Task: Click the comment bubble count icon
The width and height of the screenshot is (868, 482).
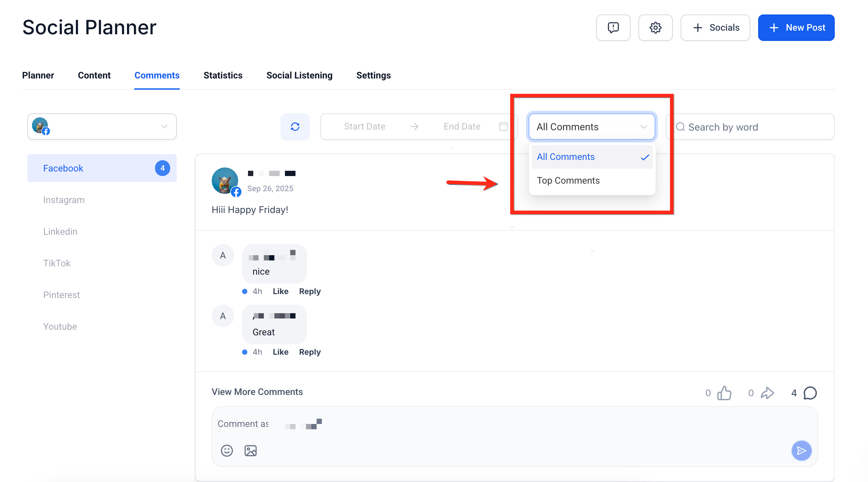Action: pyautogui.click(x=810, y=393)
